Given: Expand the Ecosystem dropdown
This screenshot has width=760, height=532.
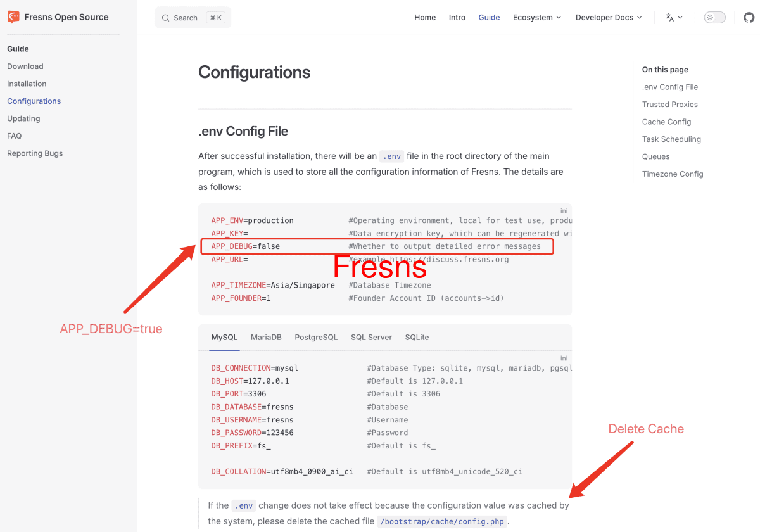Looking at the screenshot, I should [x=537, y=17].
